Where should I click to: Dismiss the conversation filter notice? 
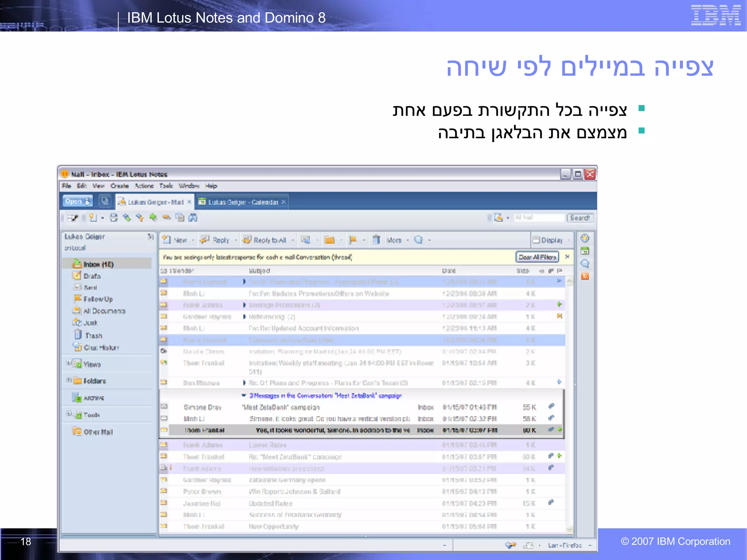[x=567, y=257]
